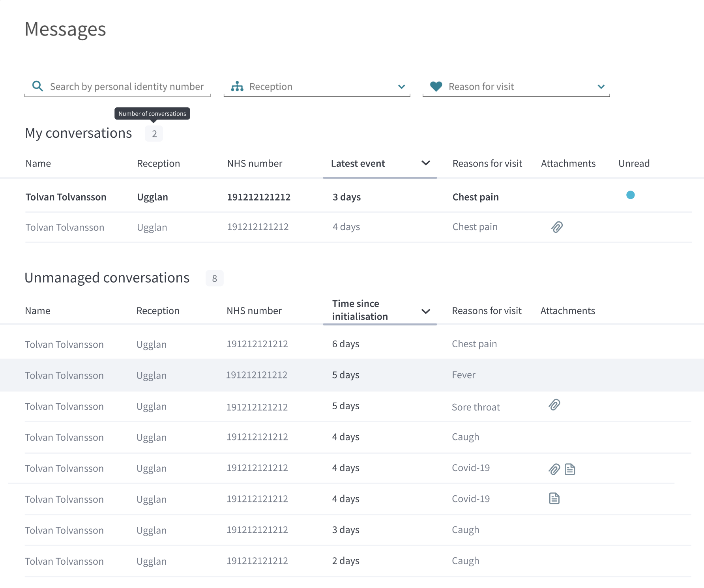Select the Sore throat reason cell
The height and width of the screenshot is (588, 704).
[476, 407]
